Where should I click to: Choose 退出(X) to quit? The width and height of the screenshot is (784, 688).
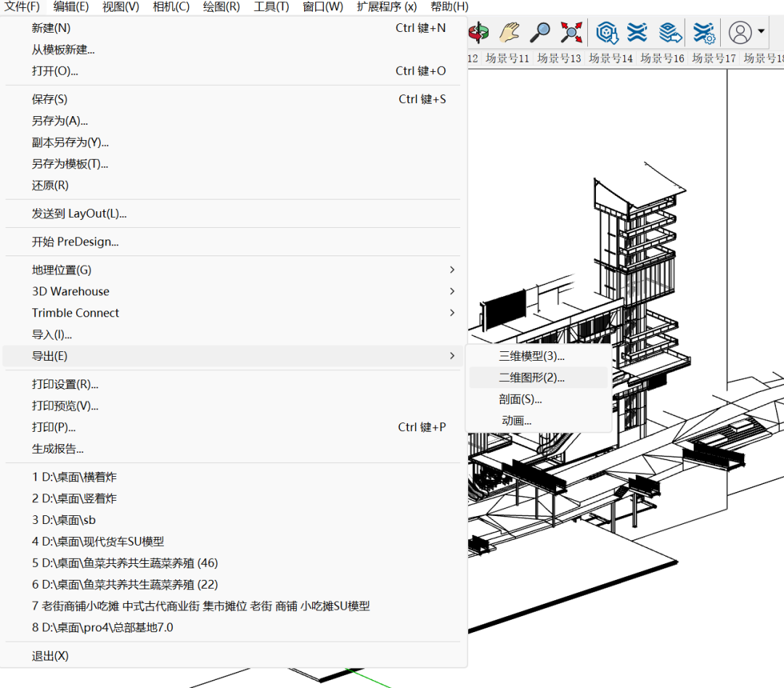click(232, 656)
